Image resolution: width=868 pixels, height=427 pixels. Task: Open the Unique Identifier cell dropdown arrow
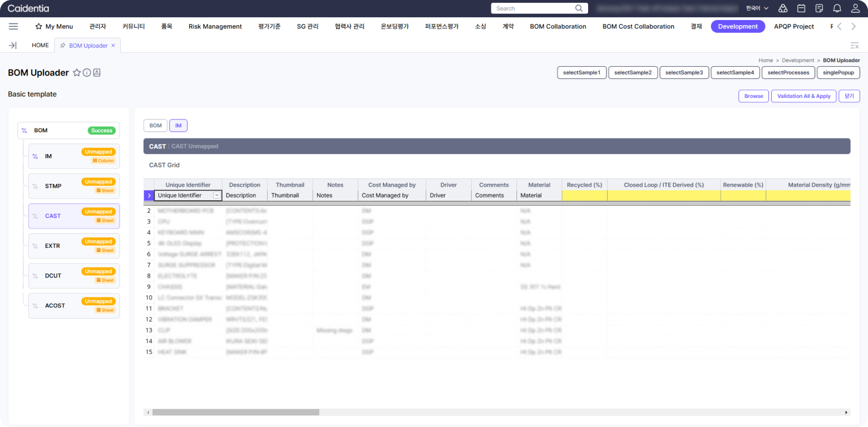pyautogui.click(x=216, y=196)
